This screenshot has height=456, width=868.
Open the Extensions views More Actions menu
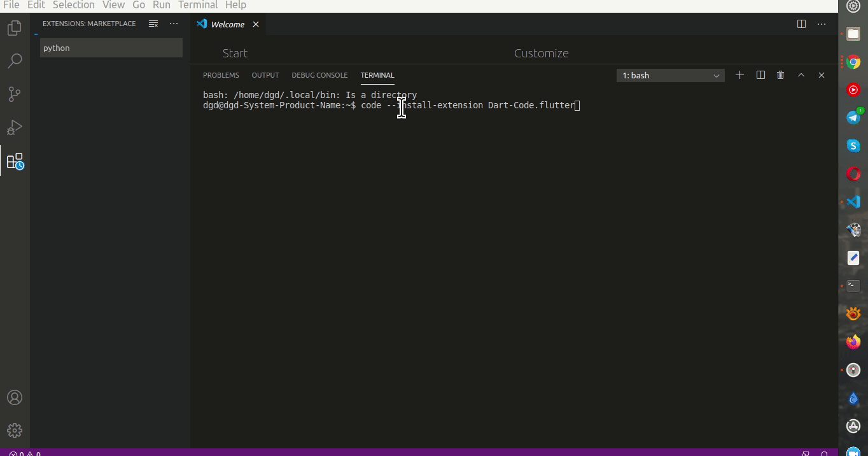(174, 24)
